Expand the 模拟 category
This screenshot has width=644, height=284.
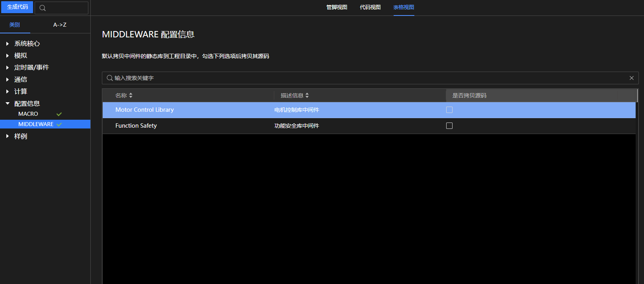coord(8,56)
